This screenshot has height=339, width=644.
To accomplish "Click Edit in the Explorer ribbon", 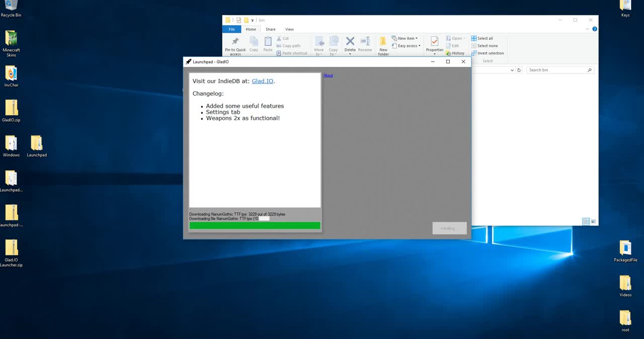I will tap(452, 46).
